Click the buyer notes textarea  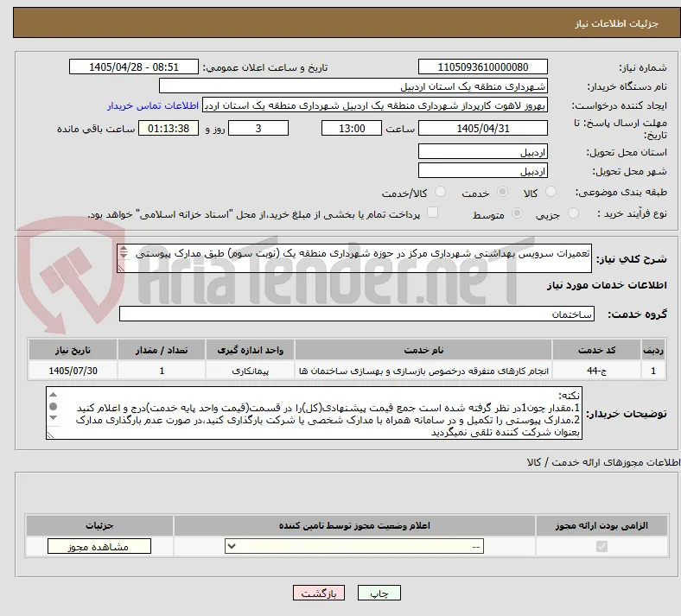point(314,413)
